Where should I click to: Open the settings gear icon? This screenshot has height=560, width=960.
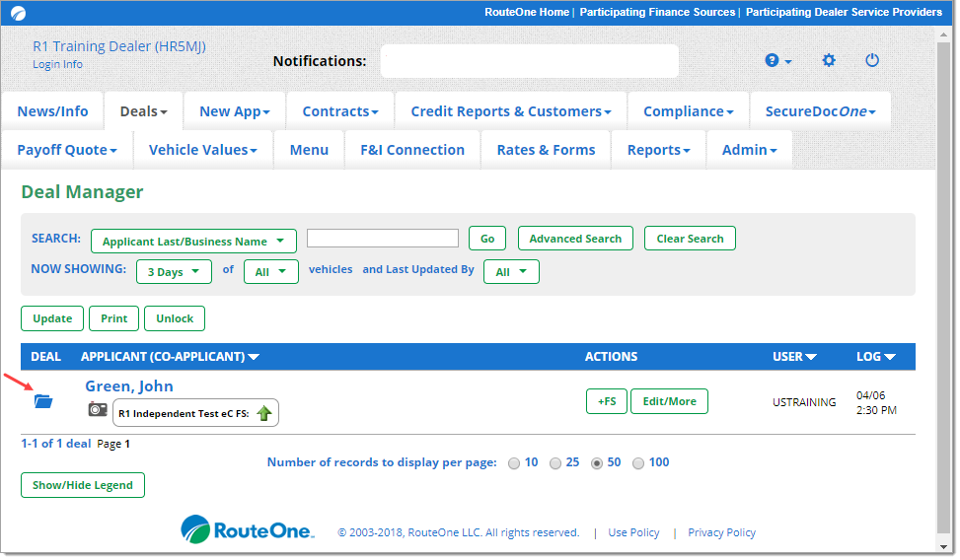[x=829, y=60]
